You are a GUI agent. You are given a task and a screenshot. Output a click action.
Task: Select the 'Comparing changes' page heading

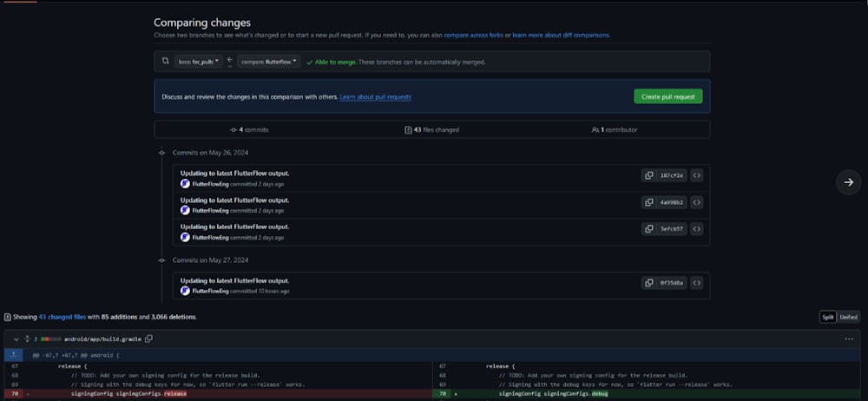(x=202, y=23)
